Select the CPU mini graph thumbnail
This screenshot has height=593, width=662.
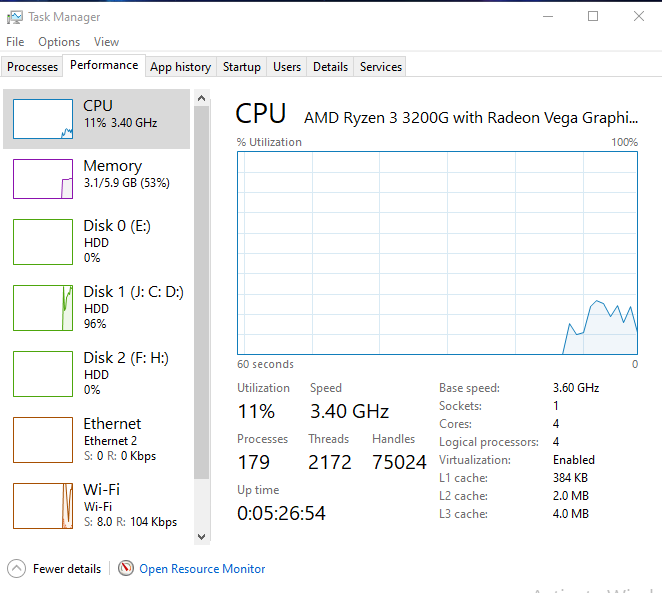coord(43,119)
